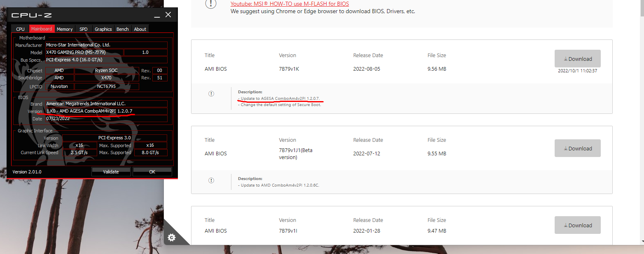
Task: Click the info icon beside 7B79v1J1 description
Action: click(x=211, y=180)
